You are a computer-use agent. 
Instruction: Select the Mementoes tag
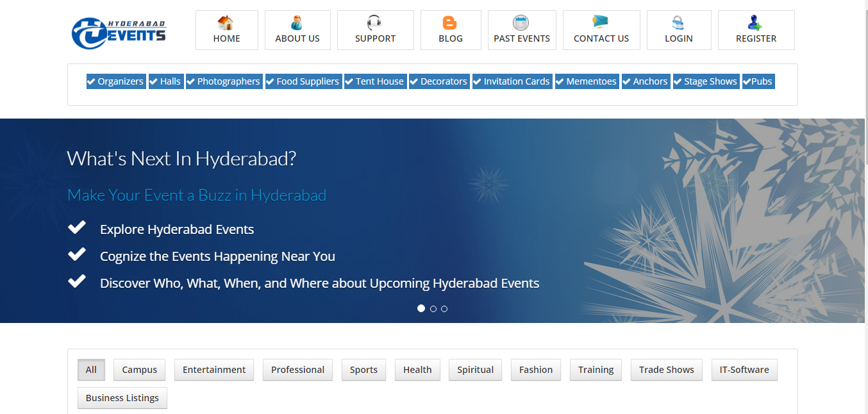[x=587, y=81]
